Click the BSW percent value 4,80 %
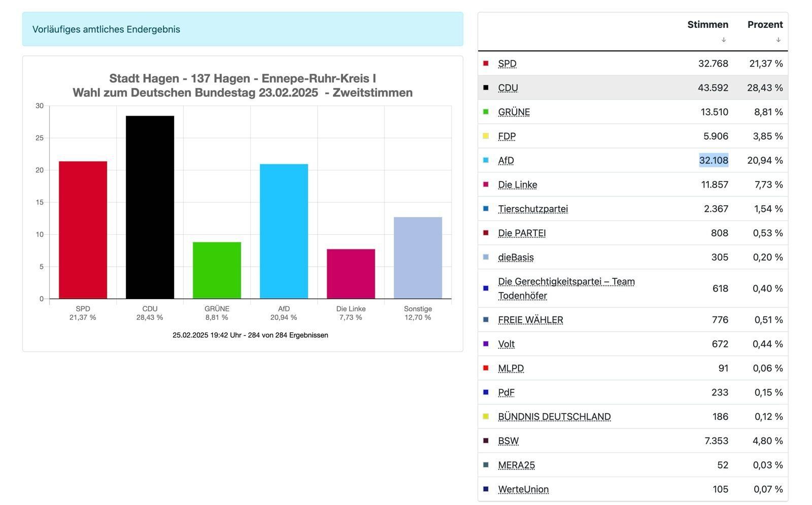Screen dimensions: 812x505 (768, 441)
